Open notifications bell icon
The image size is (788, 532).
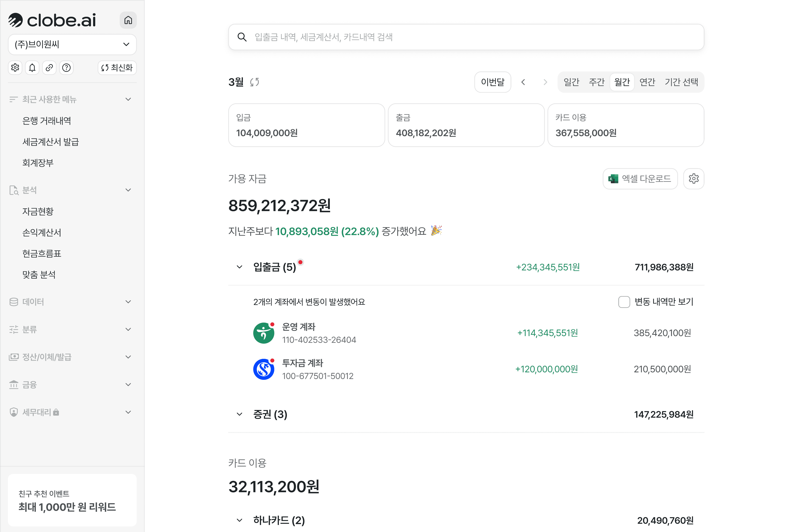tap(32, 68)
